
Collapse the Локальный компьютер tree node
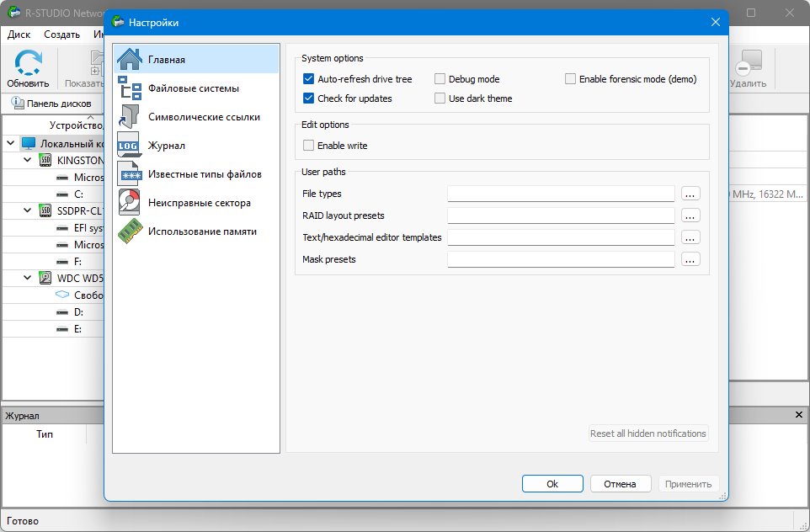pos(10,143)
